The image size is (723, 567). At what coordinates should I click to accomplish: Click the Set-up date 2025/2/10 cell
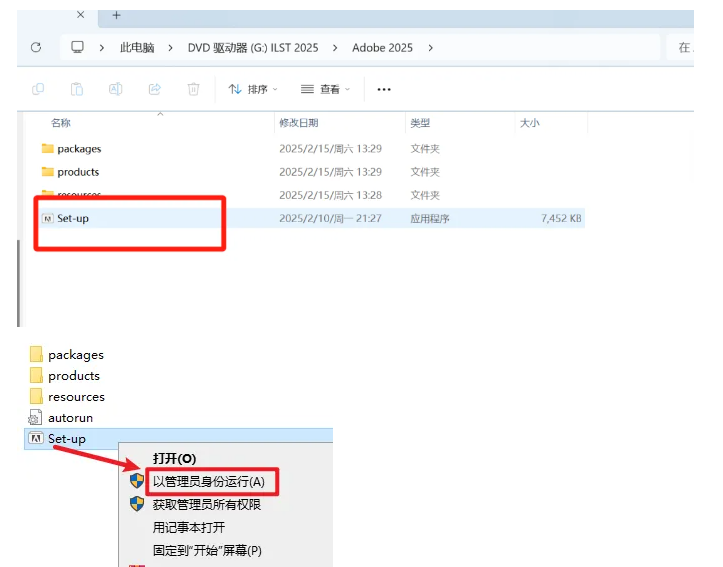331,218
